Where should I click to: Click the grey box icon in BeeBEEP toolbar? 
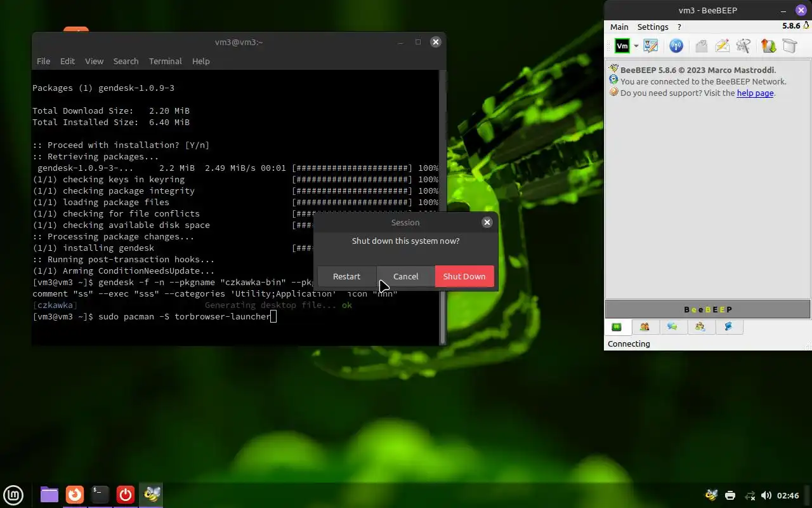(x=789, y=46)
